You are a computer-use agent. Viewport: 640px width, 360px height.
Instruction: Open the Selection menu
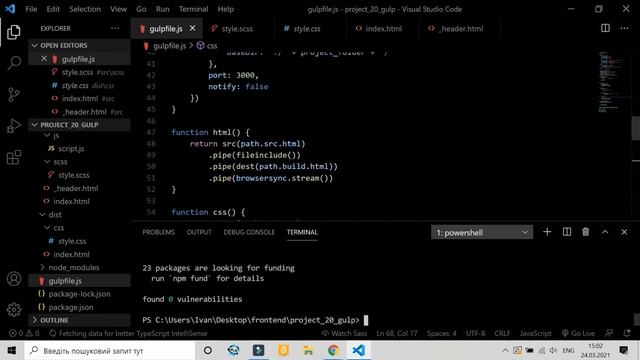(x=85, y=9)
